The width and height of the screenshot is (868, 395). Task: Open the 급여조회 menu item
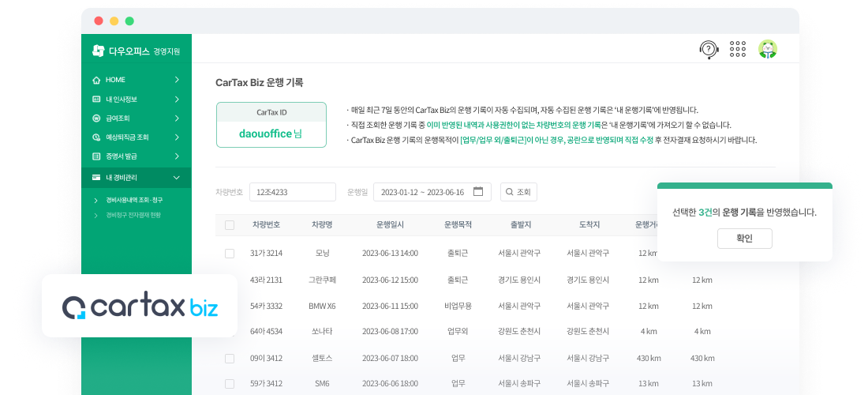point(137,118)
